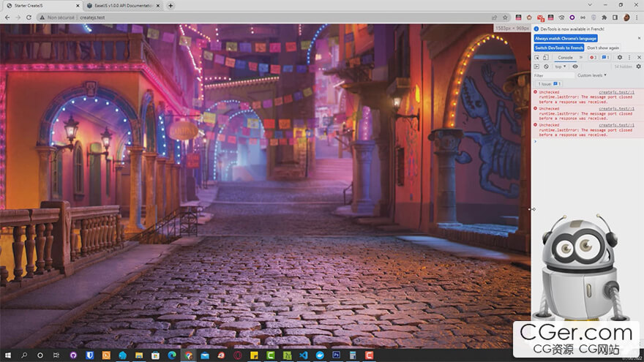Open the DevTools three-dot customize menu
Screen dimensions: 644x362
[x=629, y=58]
